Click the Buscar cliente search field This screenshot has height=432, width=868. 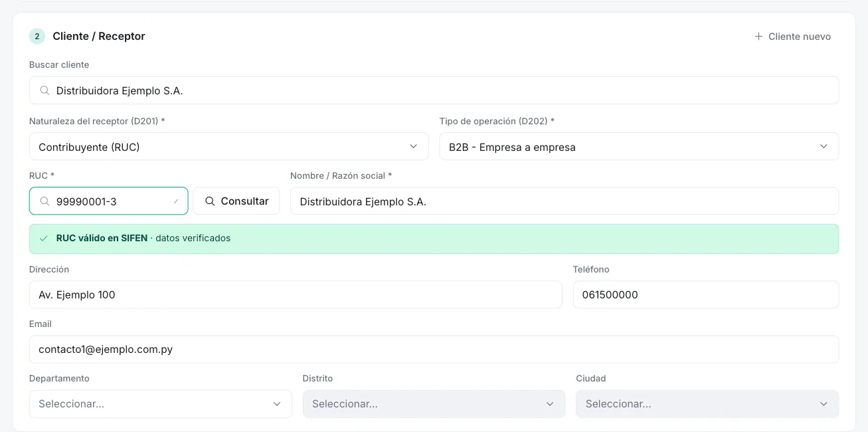tap(434, 90)
